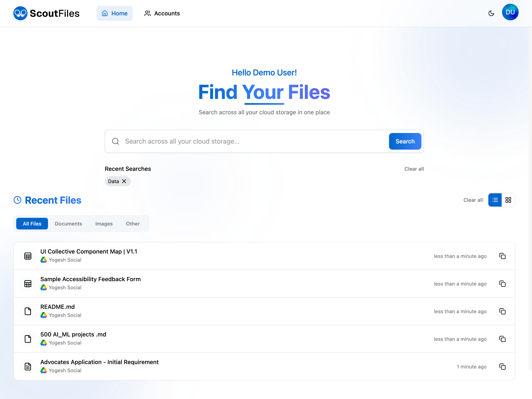Image resolution: width=532 pixels, height=399 pixels.
Task: Click the Google Drive icon under Sample Accessibility Feedback Form
Action: (x=43, y=287)
